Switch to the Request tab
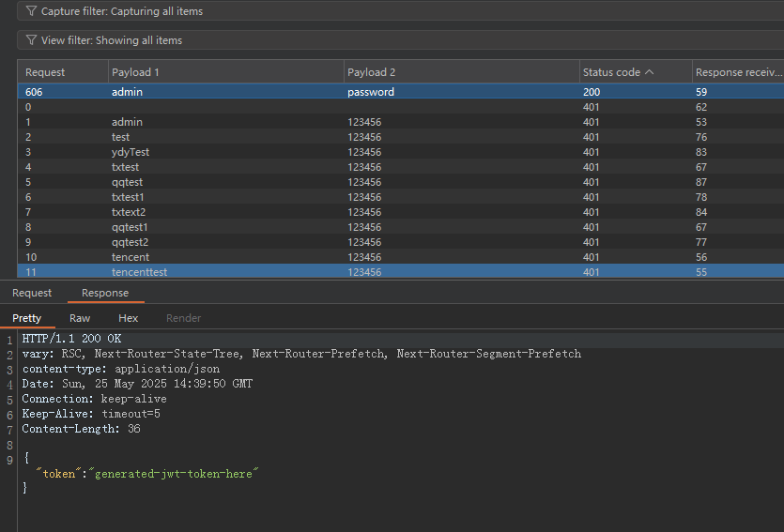 [32, 293]
